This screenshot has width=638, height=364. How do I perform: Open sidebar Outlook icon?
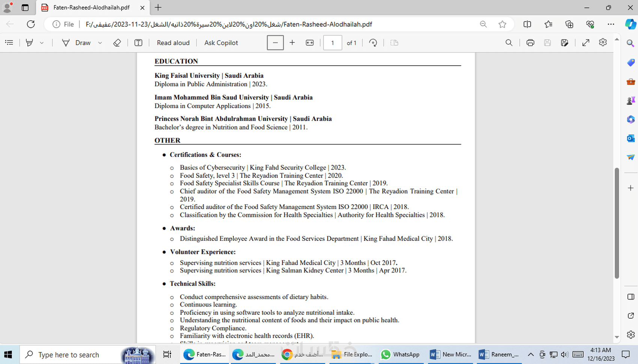(x=630, y=138)
